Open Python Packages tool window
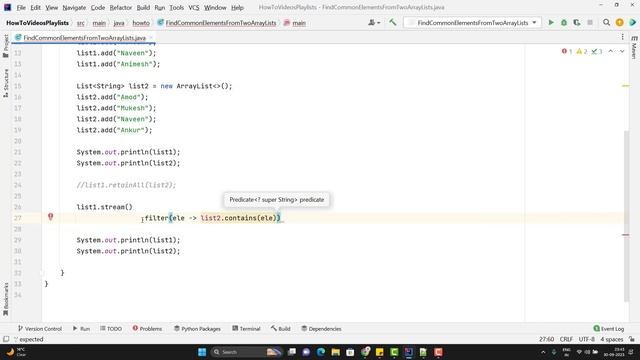Viewport: 640px width, 360px height. click(198, 329)
